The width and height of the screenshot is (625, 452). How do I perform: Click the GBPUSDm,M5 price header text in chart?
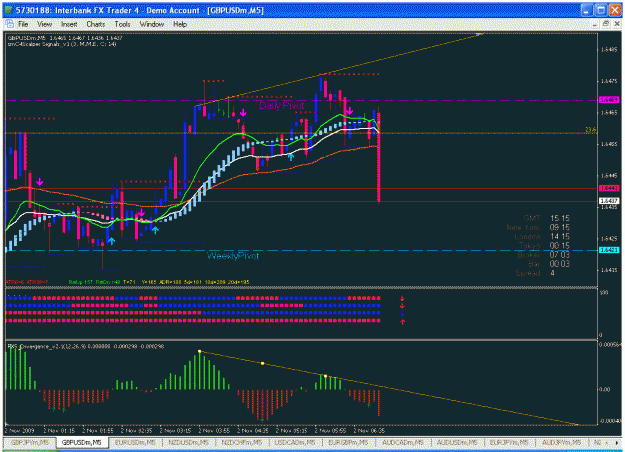click(x=65, y=38)
